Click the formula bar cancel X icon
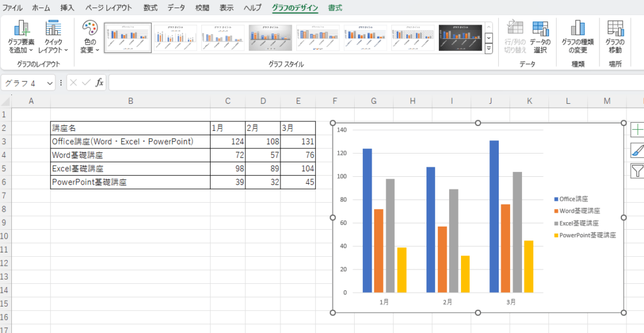This screenshot has height=333, width=644. pyautogui.click(x=74, y=82)
